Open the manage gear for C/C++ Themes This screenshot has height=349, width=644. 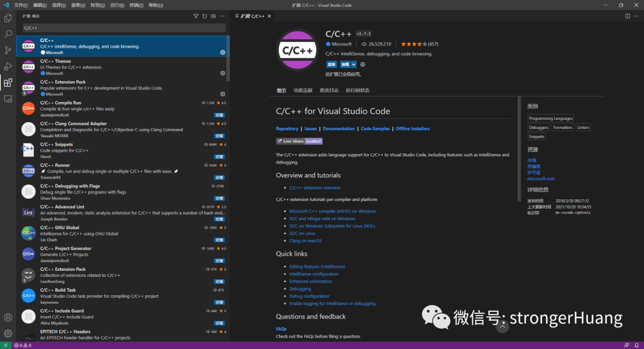pyautogui.click(x=222, y=73)
